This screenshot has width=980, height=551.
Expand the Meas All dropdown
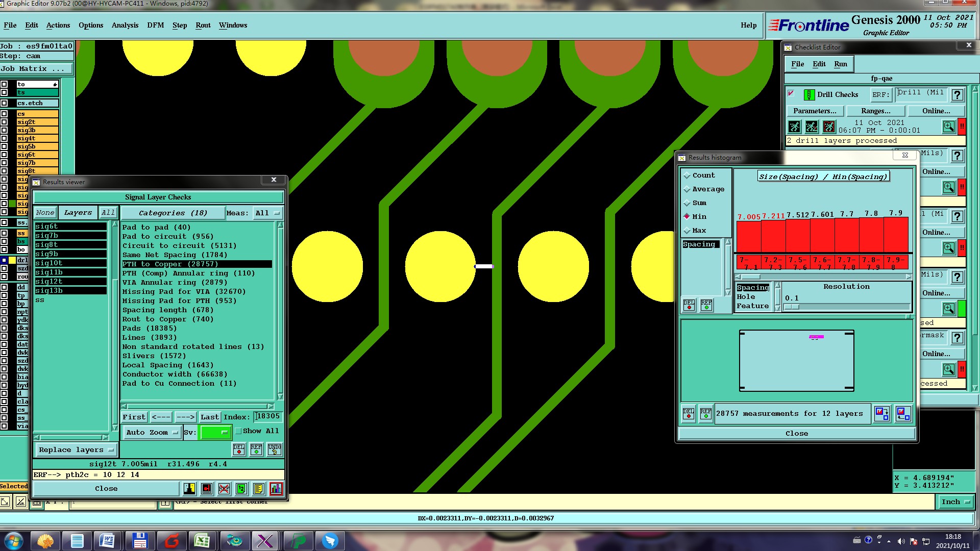[x=268, y=213]
